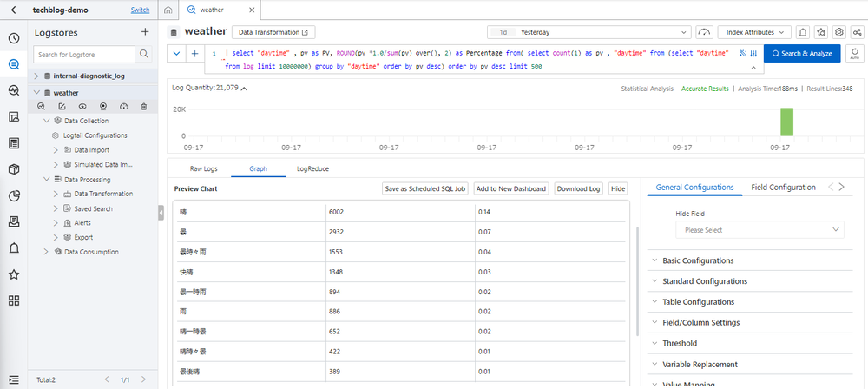Image resolution: width=868 pixels, height=389 pixels.
Task: Toggle AUTO refresh button
Action: point(854,53)
